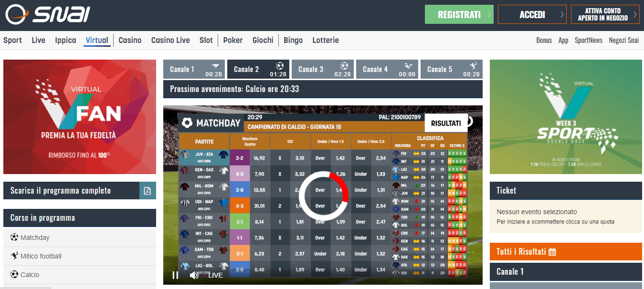This screenshot has height=289, width=644.
Task: Click the Classifica heading in the video
Action: click(x=430, y=138)
